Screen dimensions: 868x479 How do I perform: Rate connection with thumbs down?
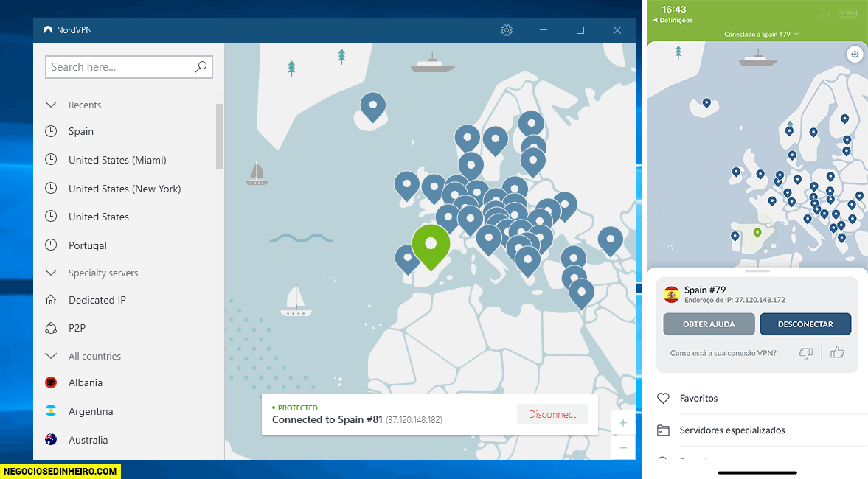[806, 353]
